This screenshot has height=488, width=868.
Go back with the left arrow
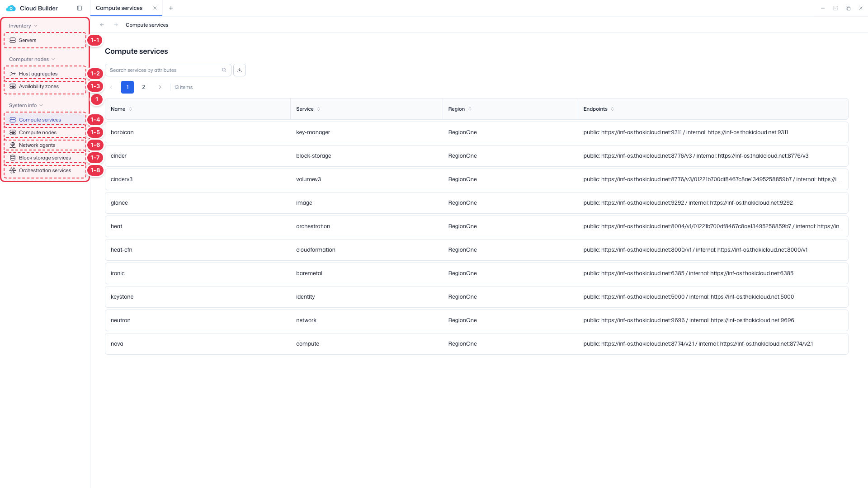[102, 25]
